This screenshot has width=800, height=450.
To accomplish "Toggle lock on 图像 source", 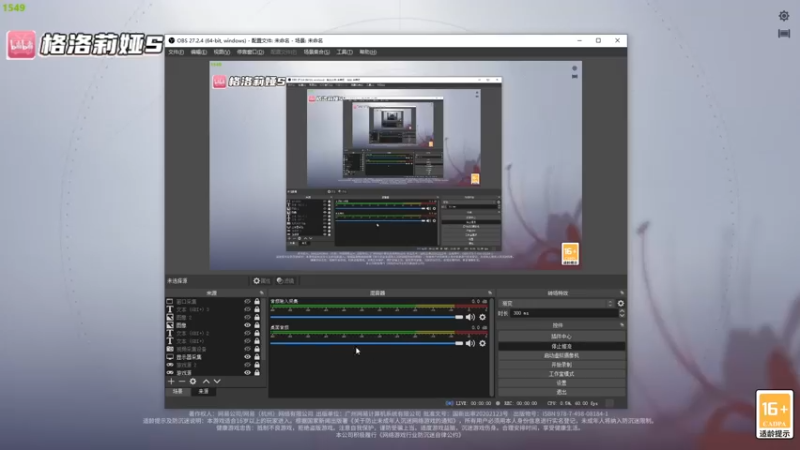I will coord(257,325).
